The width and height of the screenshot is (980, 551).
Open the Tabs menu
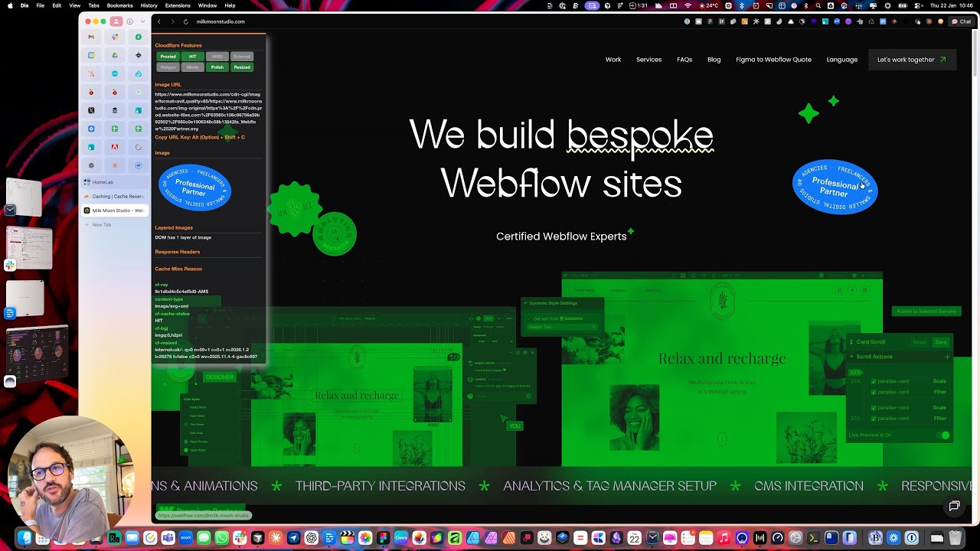click(x=93, y=5)
